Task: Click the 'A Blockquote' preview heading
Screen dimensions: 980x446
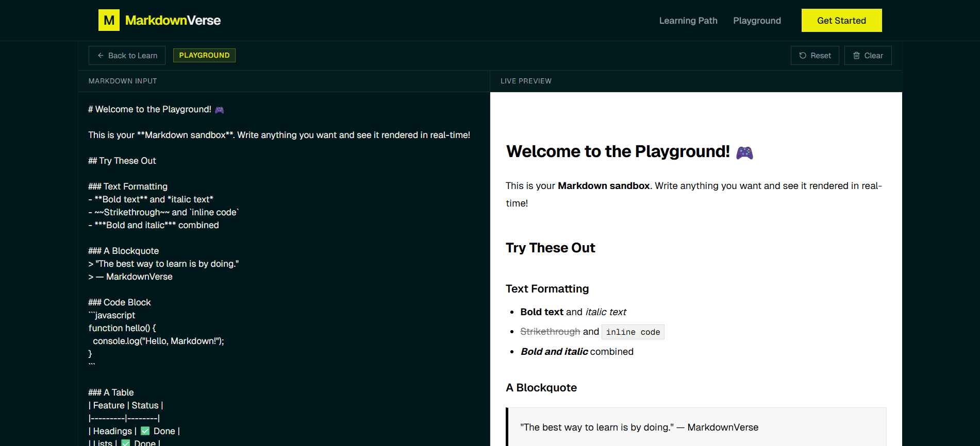Action: click(541, 388)
